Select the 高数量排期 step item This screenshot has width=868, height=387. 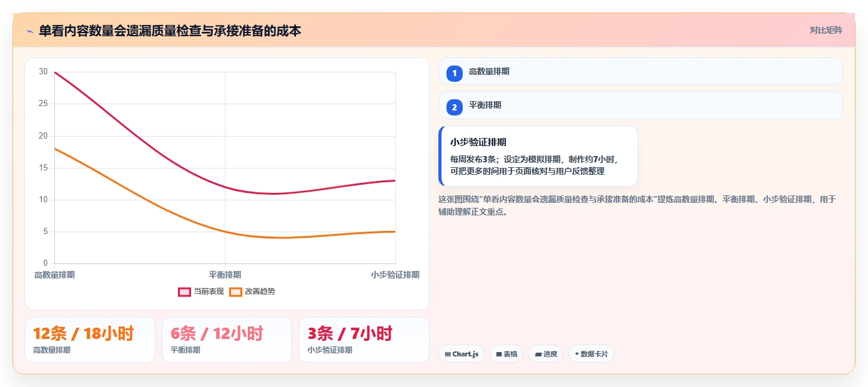pyautogui.click(x=641, y=72)
